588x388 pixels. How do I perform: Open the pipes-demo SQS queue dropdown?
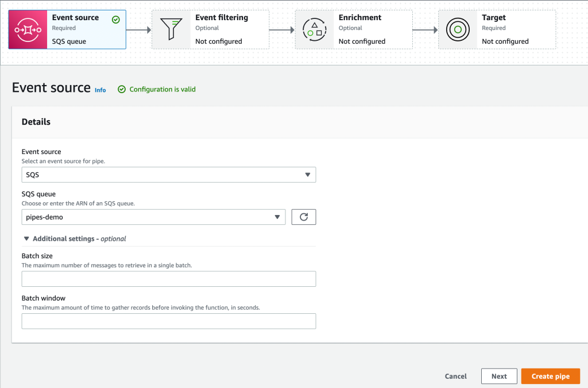[x=153, y=217]
